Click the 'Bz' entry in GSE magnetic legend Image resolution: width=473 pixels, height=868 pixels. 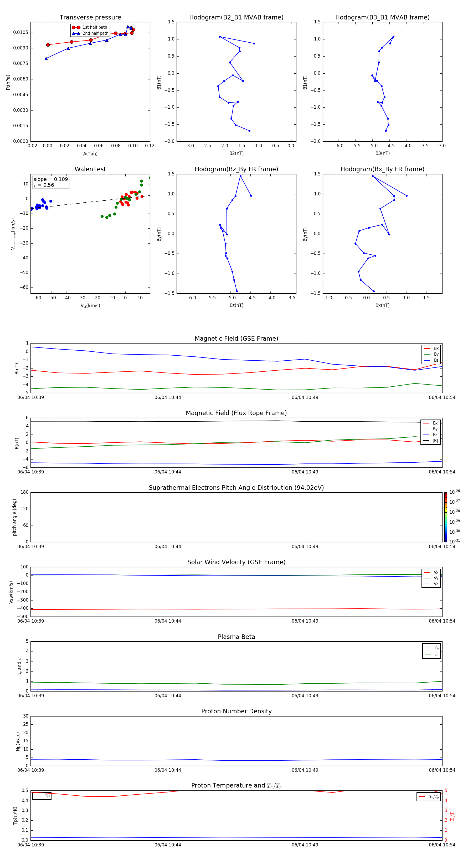[431, 360]
